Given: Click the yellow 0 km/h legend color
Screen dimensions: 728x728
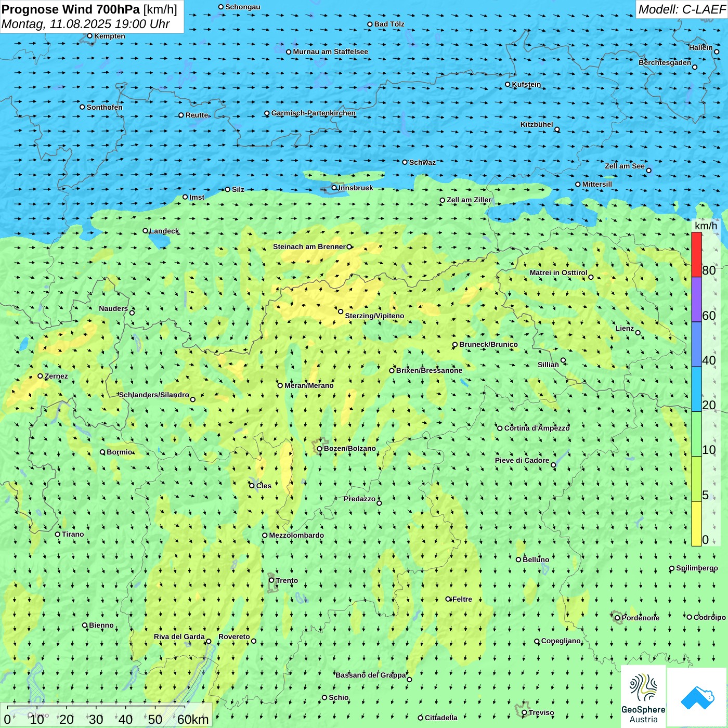Looking at the screenshot, I should click(x=696, y=524).
